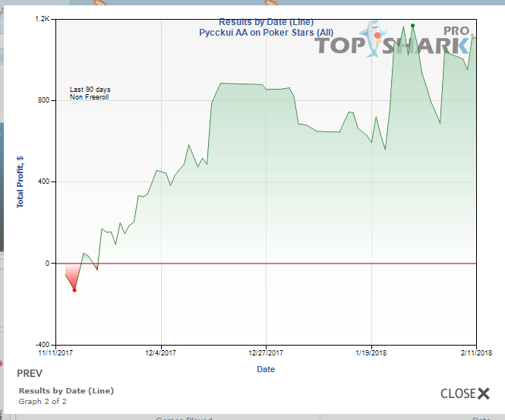The height and width of the screenshot is (420, 505).
Task: Click the red lowest-profit marker dot
Action: (x=74, y=290)
